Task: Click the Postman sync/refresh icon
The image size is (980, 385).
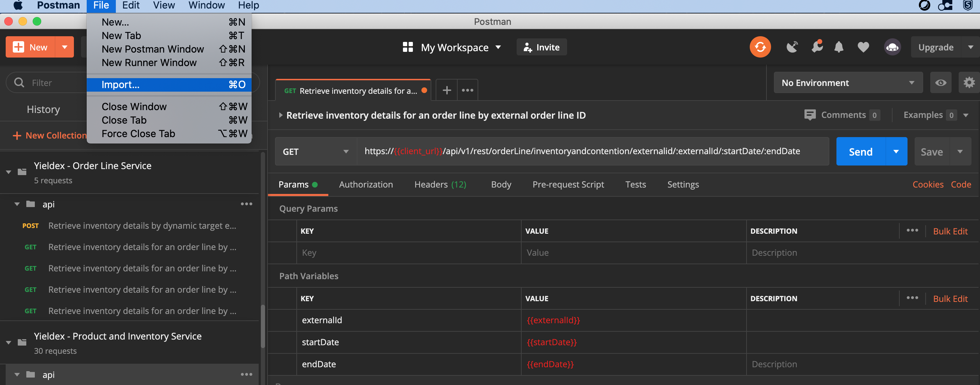Action: click(x=759, y=47)
